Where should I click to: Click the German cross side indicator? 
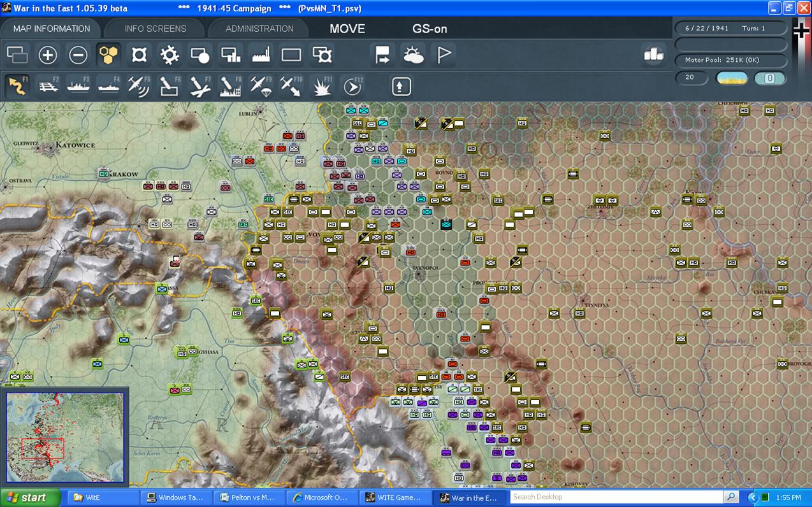click(x=801, y=31)
